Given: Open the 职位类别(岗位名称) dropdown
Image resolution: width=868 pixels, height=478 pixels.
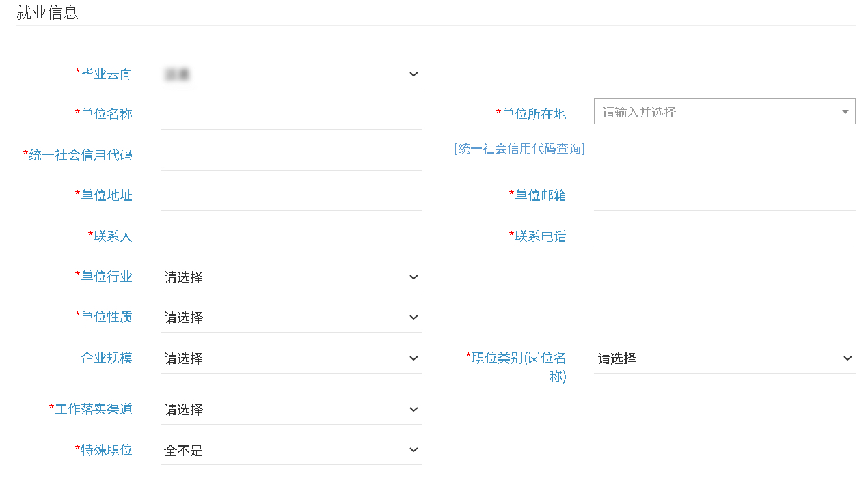Looking at the screenshot, I should point(724,358).
